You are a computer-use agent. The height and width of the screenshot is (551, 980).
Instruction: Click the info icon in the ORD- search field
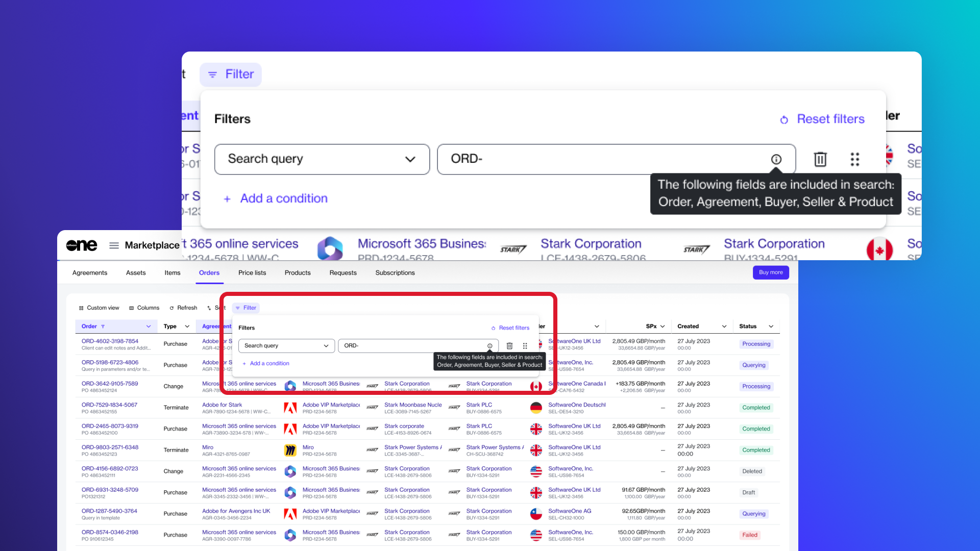coord(776,159)
